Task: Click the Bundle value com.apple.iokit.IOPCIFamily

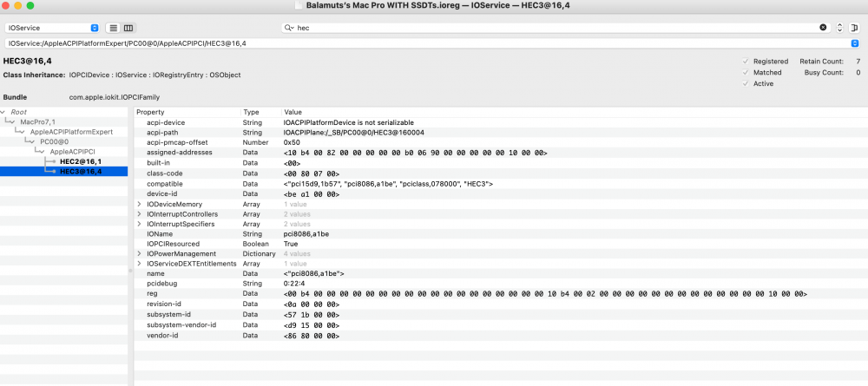Action: point(114,97)
